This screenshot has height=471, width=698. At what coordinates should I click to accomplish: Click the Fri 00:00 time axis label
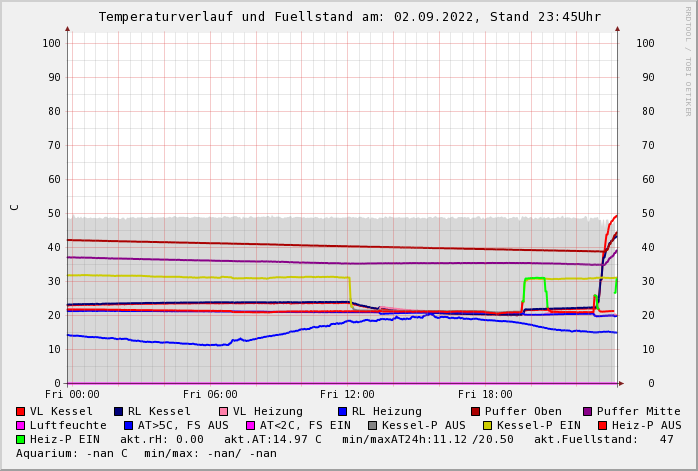(x=72, y=394)
